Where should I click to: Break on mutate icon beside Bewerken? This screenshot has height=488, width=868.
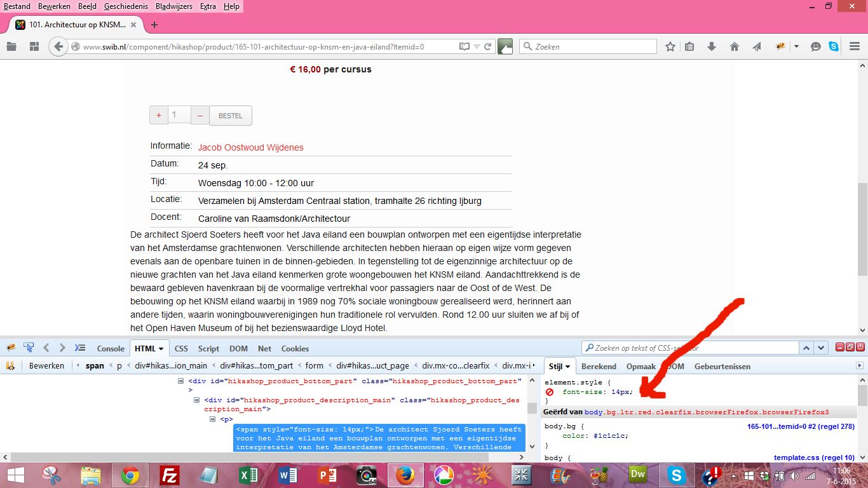tap(10, 366)
